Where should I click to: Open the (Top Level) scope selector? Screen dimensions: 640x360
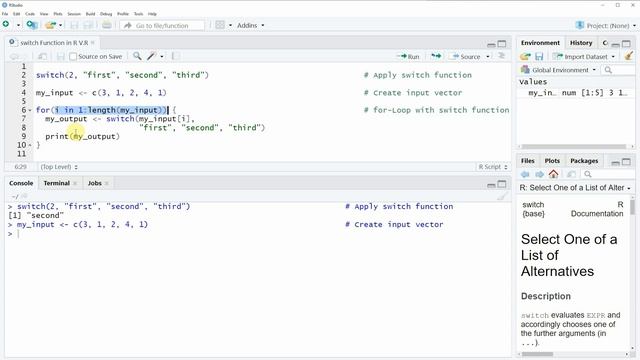[x=59, y=167]
